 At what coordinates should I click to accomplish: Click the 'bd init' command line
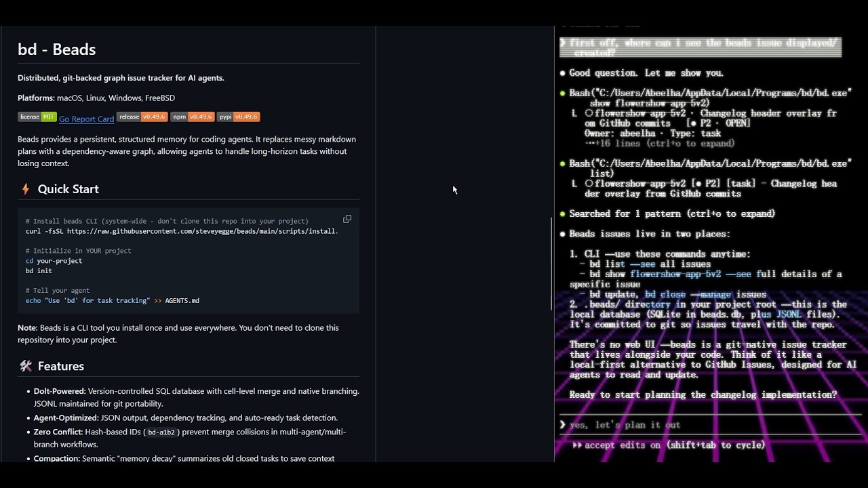coord(39,270)
